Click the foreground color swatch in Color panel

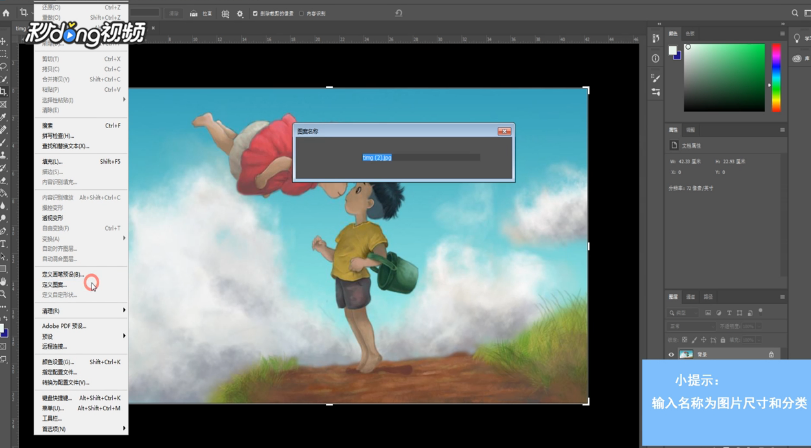point(672,50)
